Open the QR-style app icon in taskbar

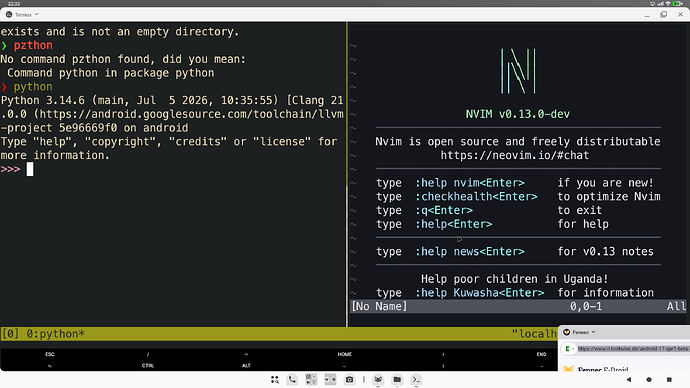(311, 380)
